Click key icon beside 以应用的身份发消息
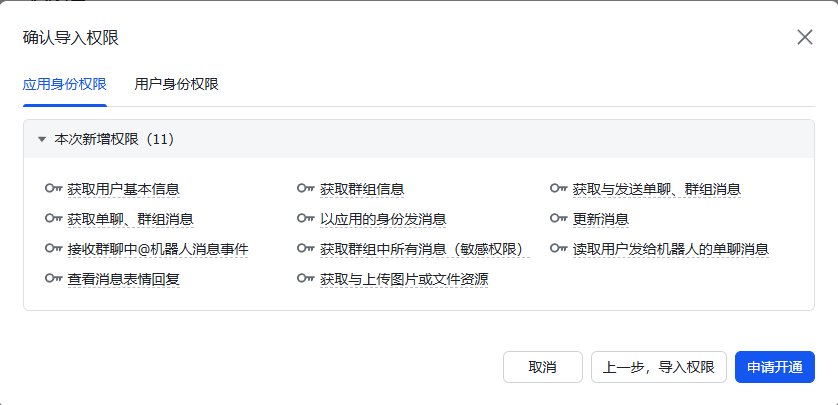This screenshot has height=405, width=838. 306,218
